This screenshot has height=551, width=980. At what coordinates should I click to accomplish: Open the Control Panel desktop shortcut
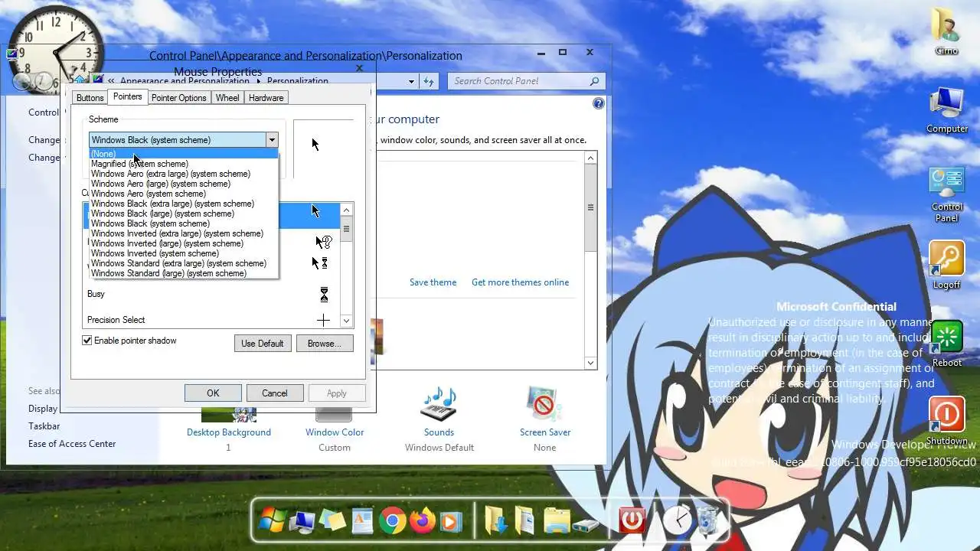tap(947, 195)
